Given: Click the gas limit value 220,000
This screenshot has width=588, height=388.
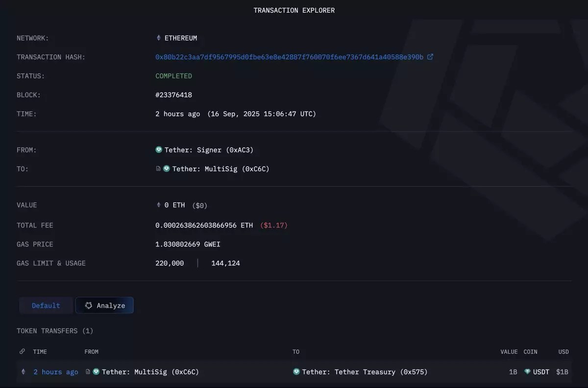Looking at the screenshot, I should (170, 263).
